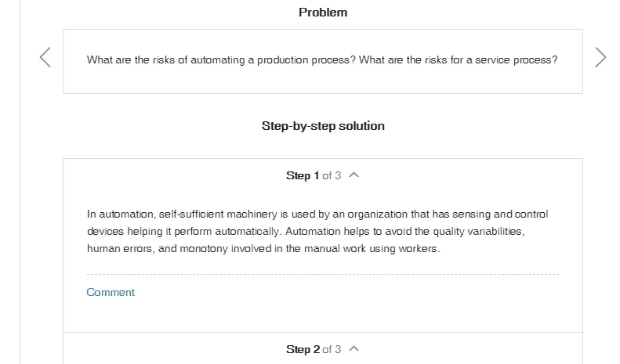The width and height of the screenshot is (620, 364).
Task: Click the problem question text box
Action: pos(323,61)
